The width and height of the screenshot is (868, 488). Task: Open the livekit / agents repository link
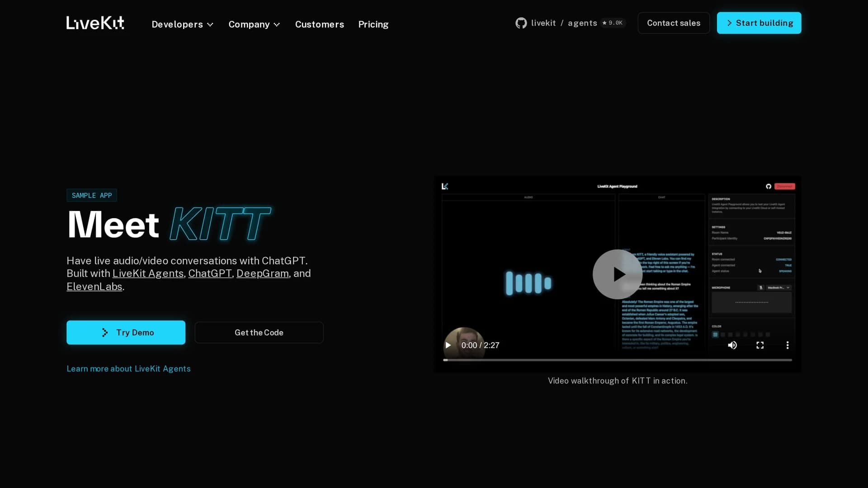point(564,23)
